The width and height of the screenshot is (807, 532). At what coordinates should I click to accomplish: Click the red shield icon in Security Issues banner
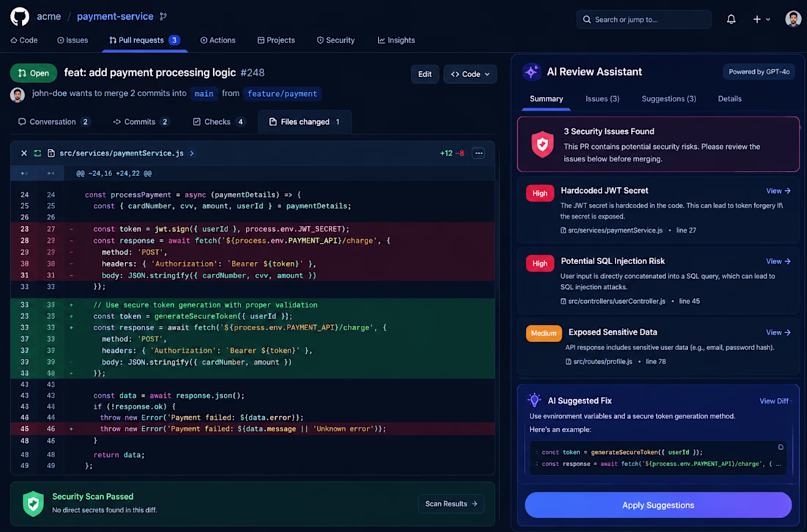point(542,145)
